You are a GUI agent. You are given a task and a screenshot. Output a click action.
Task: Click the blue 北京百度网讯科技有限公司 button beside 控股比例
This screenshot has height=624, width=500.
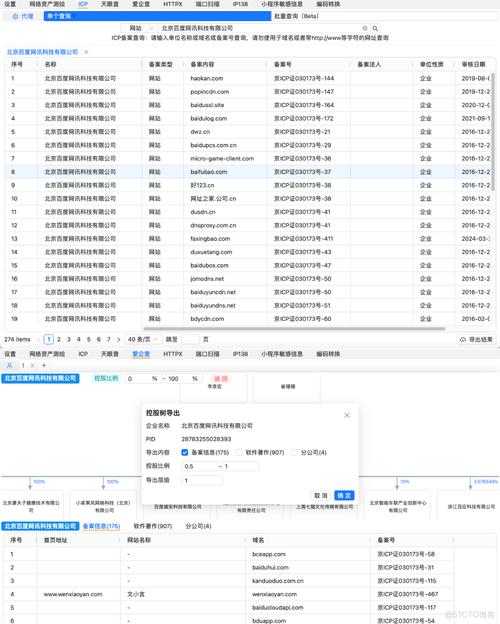(40, 378)
